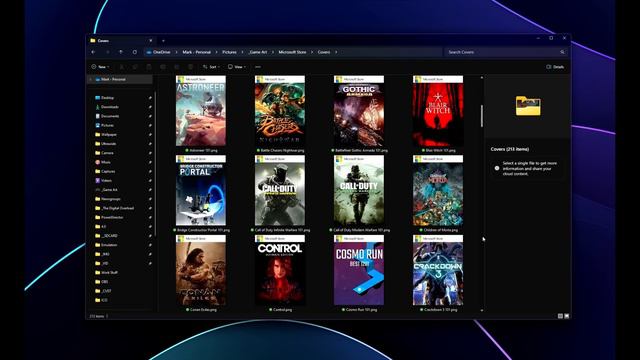Select the Battlefleet Gothic Armada cover thumbnail
The image size is (640, 360).
point(359,111)
